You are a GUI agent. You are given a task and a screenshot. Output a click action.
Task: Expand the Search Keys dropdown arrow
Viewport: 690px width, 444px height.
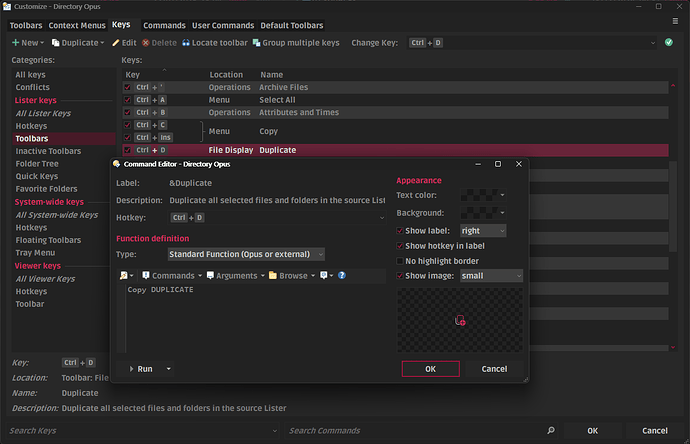[275, 431]
